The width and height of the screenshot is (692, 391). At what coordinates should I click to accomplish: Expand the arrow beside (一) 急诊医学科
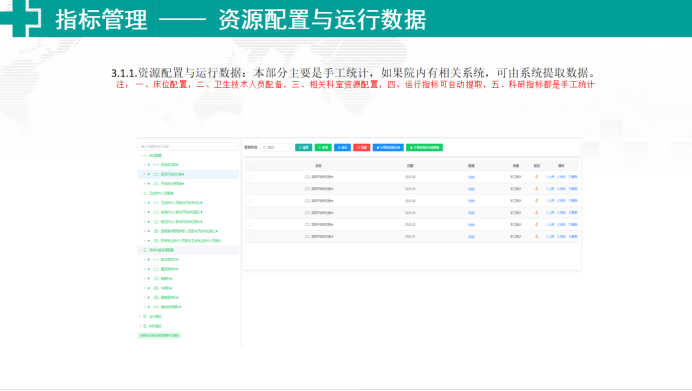coord(145,259)
